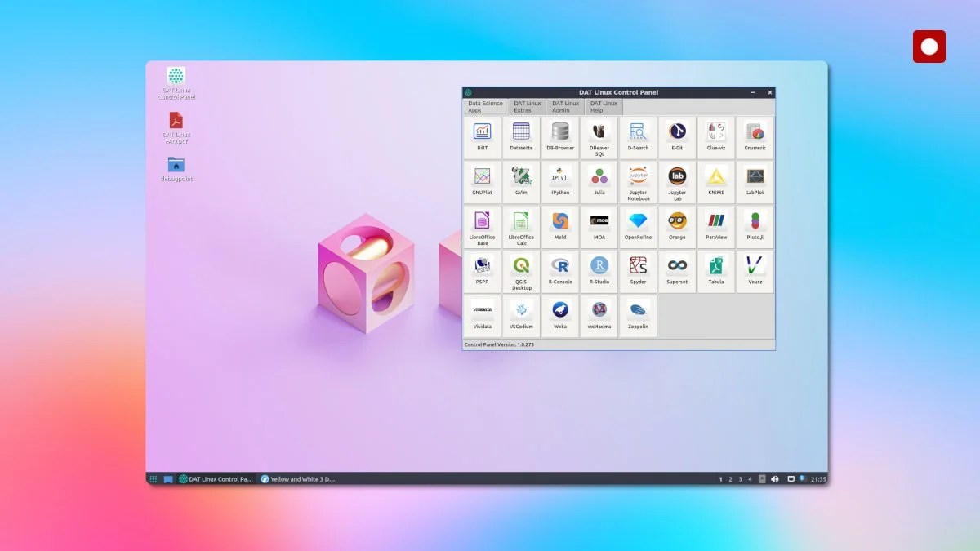
Task: Start ParaView
Action: pos(716,227)
